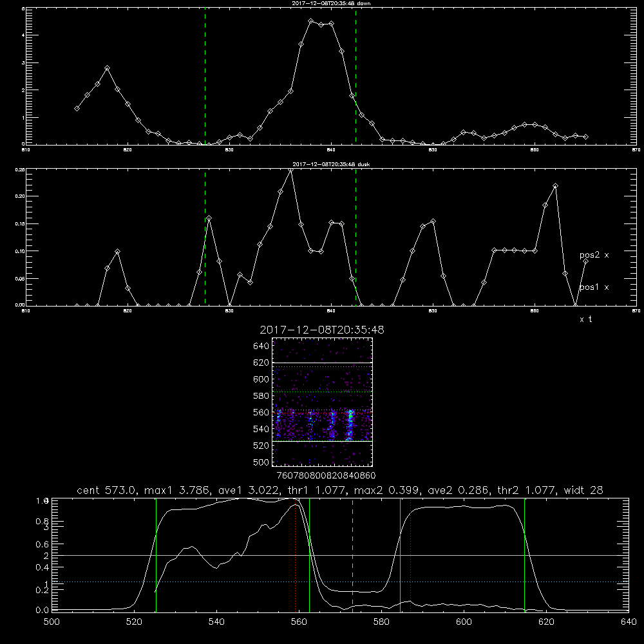Click the right green dashed line in dusk plot
The width and height of the screenshot is (644, 644).
pos(355,238)
